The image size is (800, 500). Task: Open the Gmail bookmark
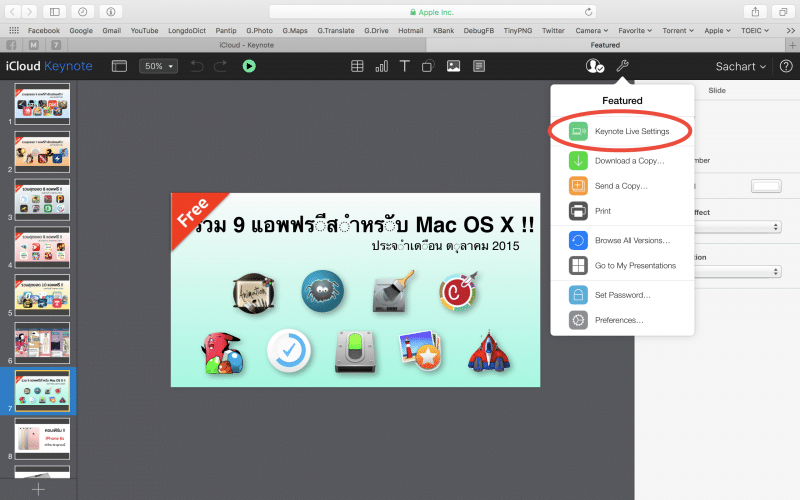112,31
